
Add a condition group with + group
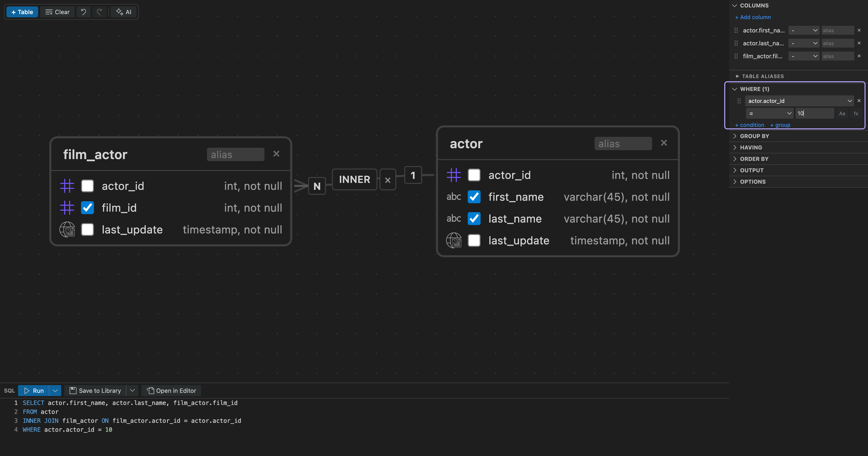coord(781,125)
